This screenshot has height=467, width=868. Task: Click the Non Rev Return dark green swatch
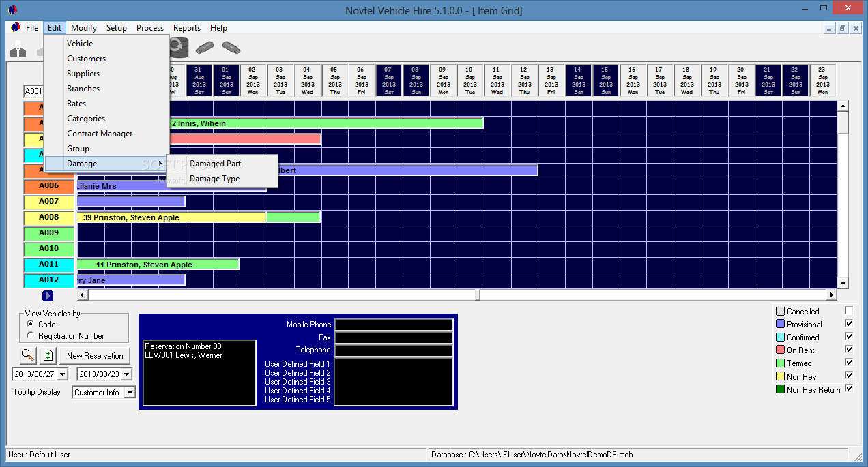click(x=781, y=389)
